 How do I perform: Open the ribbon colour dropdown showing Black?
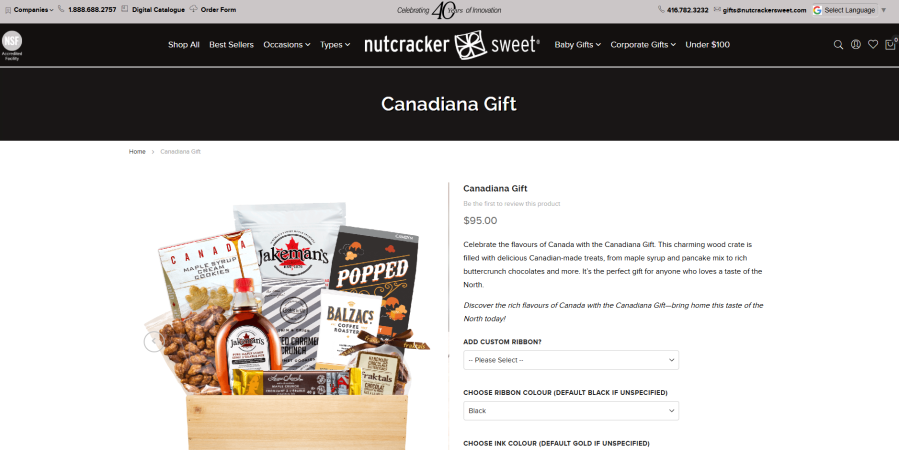click(x=571, y=410)
